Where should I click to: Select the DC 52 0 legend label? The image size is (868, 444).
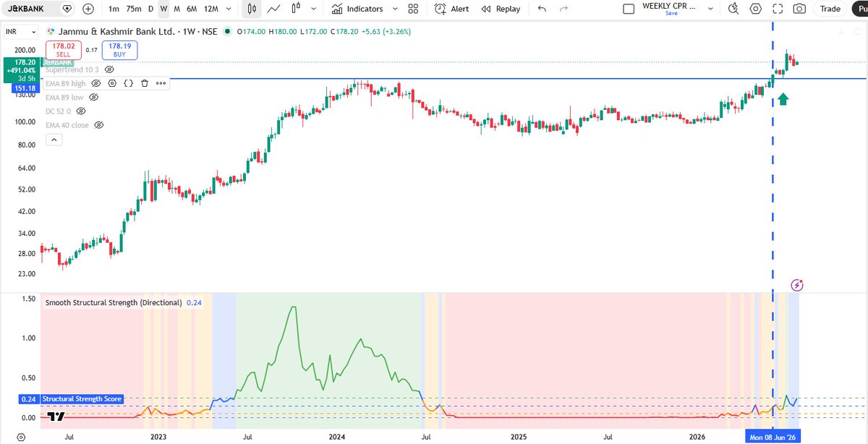click(59, 111)
